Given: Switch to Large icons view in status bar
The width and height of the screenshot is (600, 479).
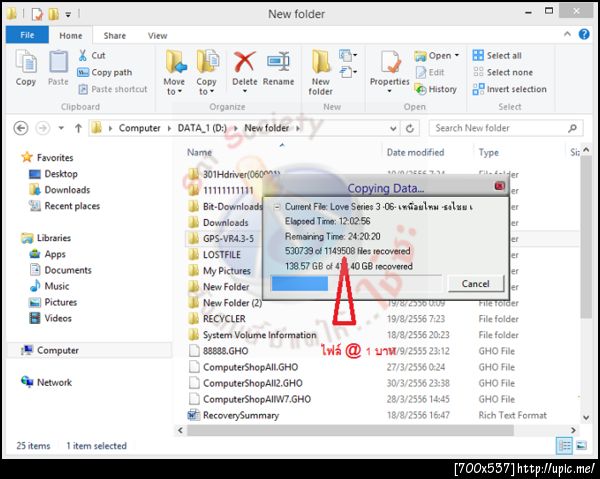Looking at the screenshot, I should pyautogui.click(x=581, y=446).
